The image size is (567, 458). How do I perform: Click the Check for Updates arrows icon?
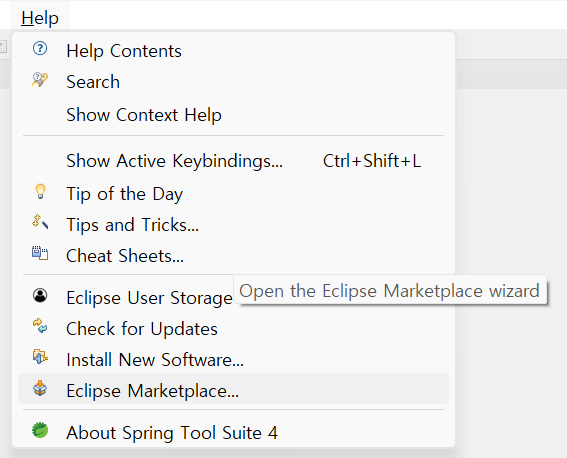click(40, 326)
